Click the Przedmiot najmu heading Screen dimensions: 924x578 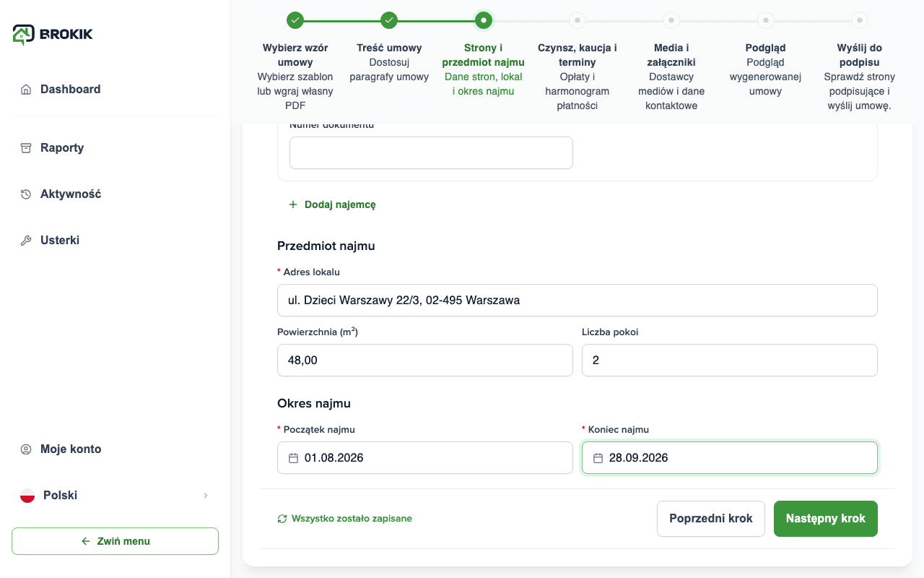click(326, 246)
